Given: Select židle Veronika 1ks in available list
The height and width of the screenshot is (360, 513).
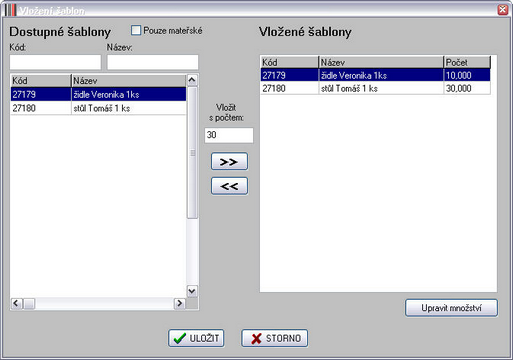Looking at the screenshot, I should 129,94.
